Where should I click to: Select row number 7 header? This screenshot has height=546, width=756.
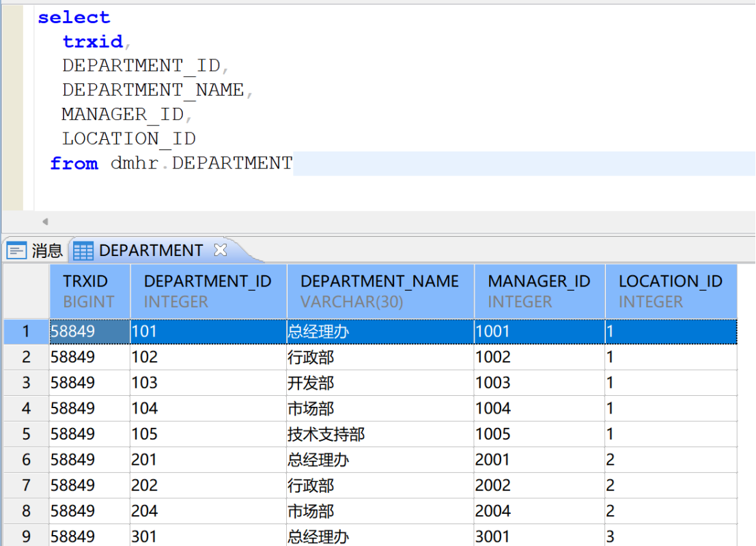coord(26,485)
